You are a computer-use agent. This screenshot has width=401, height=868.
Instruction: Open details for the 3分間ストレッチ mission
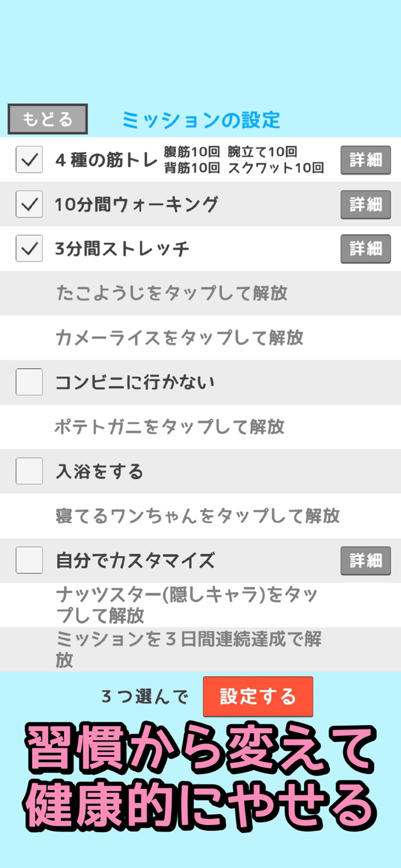click(x=365, y=248)
